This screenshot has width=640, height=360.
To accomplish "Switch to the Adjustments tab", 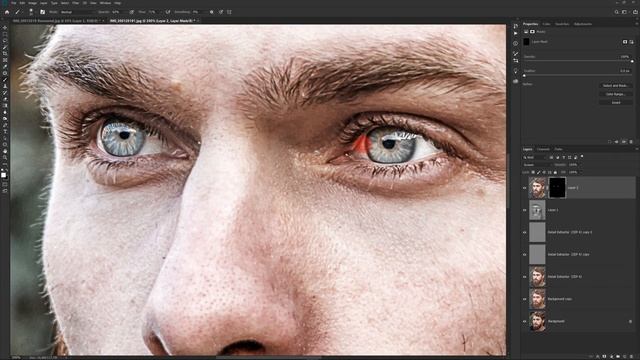I will [x=582, y=24].
